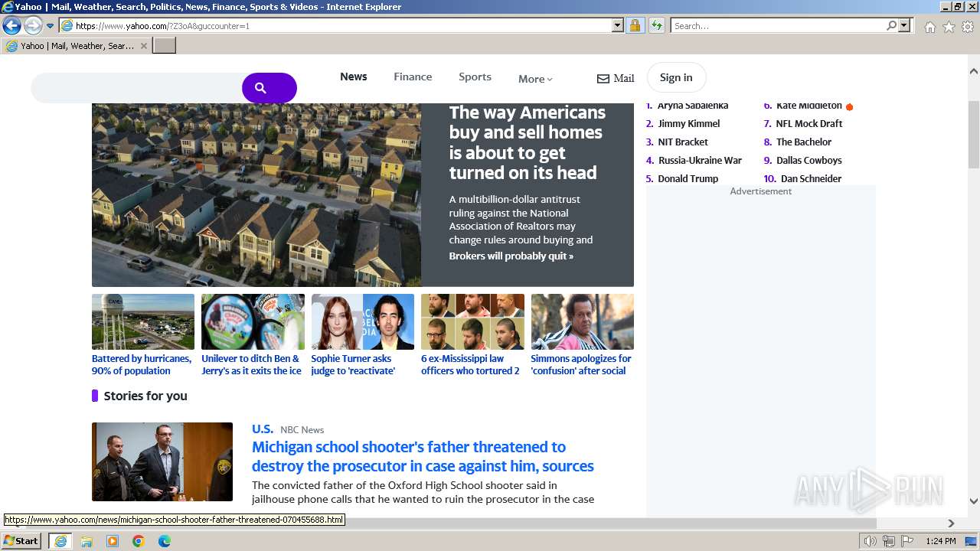Open 'The way Americans buy and sell homes' headline
The height and width of the screenshot is (551, 980).
tap(528, 142)
